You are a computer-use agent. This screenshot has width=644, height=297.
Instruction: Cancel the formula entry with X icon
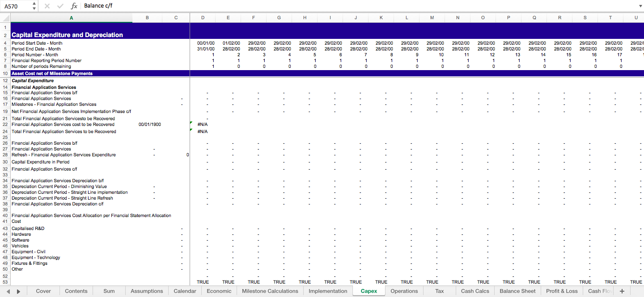[x=47, y=6]
